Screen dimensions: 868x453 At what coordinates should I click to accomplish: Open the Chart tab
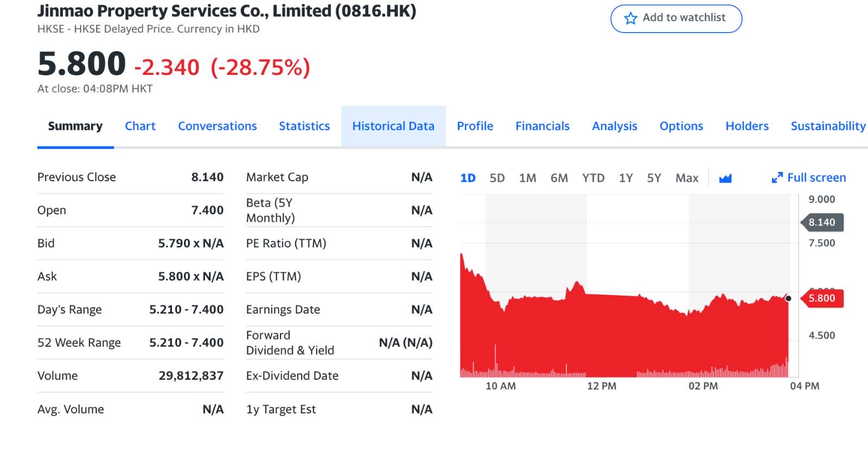(x=140, y=126)
